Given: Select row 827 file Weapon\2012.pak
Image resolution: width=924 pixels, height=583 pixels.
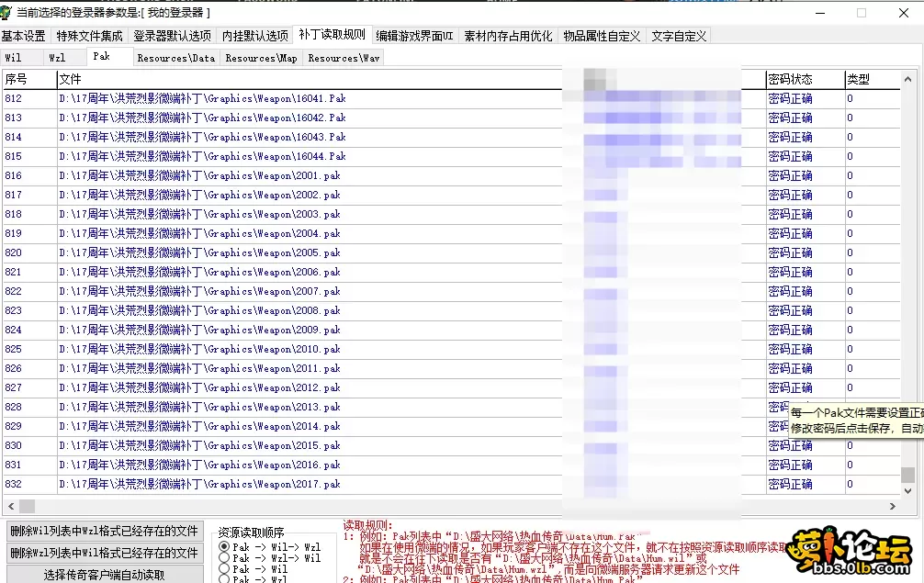Looking at the screenshot, I should point(199,388).
